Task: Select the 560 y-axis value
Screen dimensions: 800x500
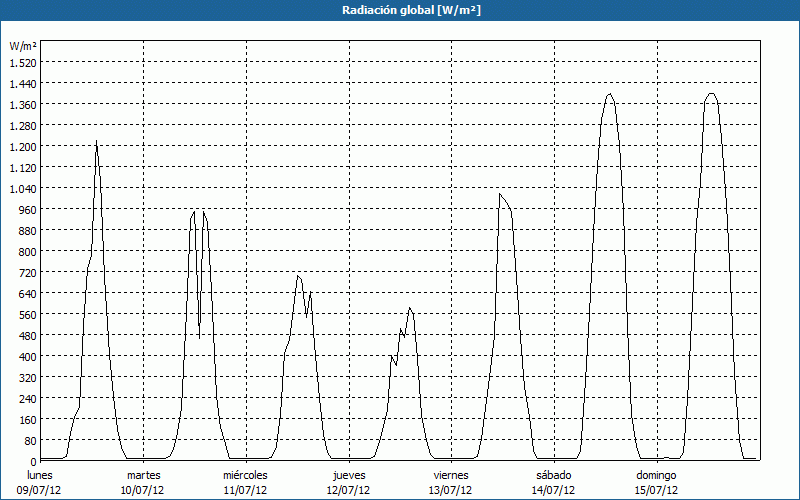Action: coord(27,314)
